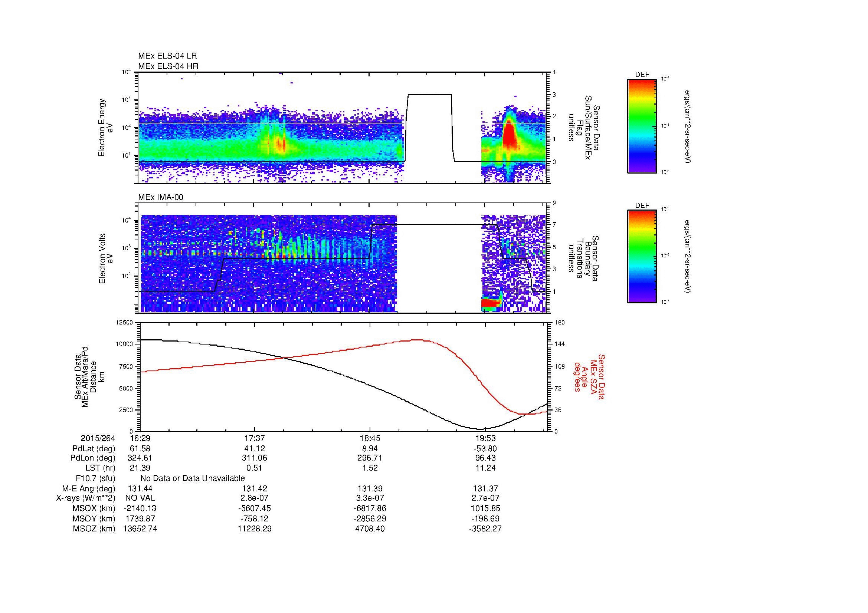868x613 pixels.
Task: Click the 'No Data or Data Unavailable' text
Action: click(x=193, y=478)
